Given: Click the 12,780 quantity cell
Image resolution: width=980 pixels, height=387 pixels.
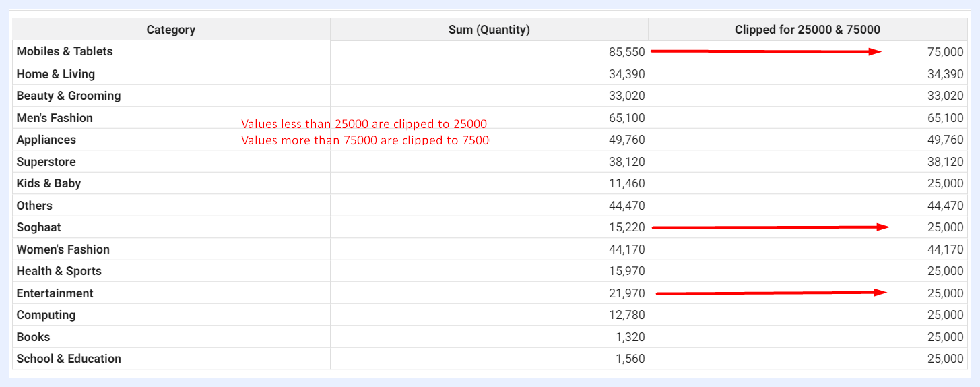Looking at the screenshot, I should [626, 315].
